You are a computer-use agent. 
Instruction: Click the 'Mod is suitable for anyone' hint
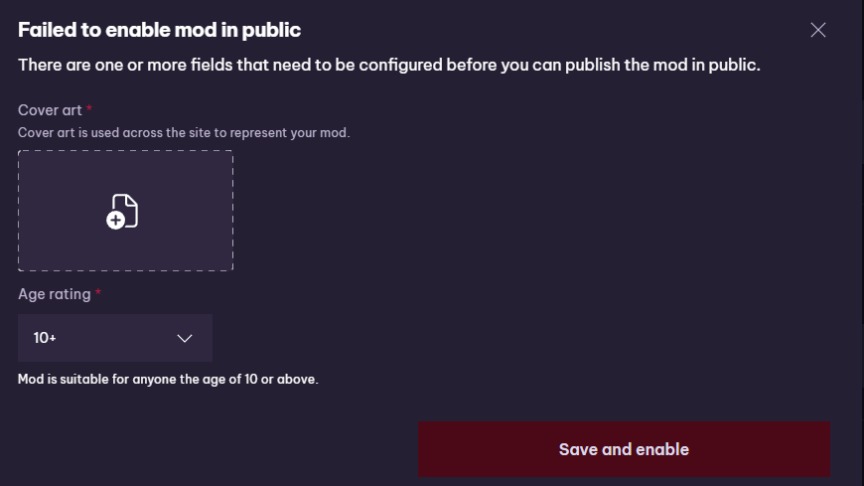pyautogui.click(x=168, y=380)
